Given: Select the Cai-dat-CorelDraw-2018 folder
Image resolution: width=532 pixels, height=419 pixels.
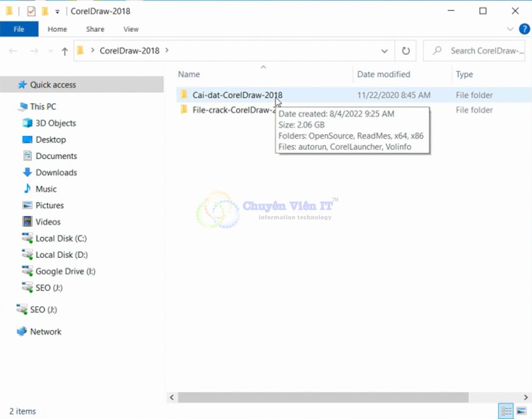Looking at the screenshot, I should point(237,95).
